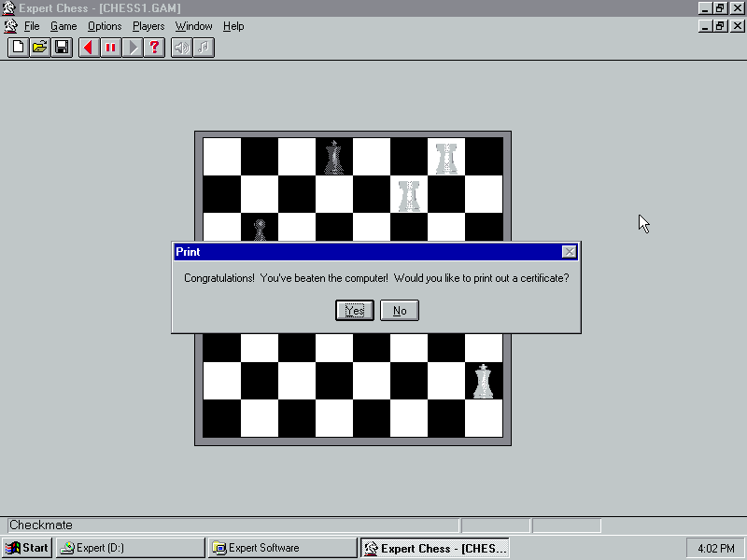747x560 pixels.
Task: Click the gray forward arrow icon
Action: pos(133,48)
